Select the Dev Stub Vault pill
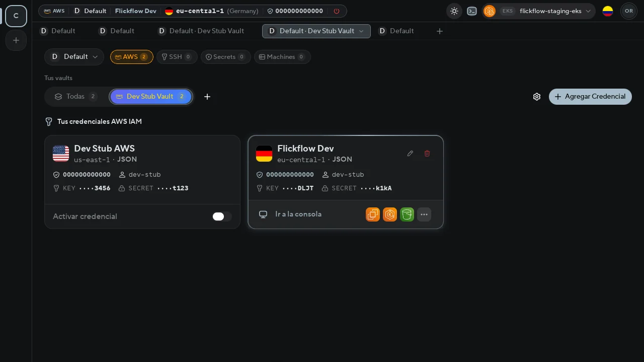The image size is (644, 362). point(151,97)
